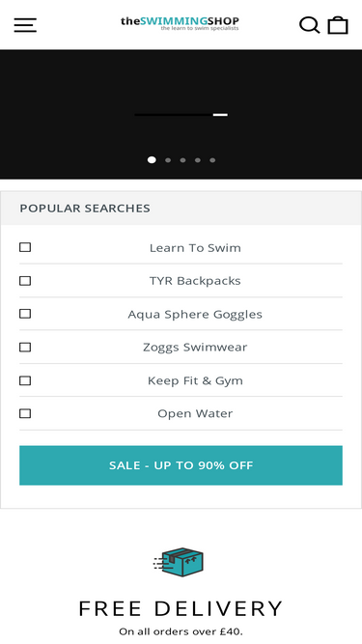This screenshot has width=362, height=644.
Task: Tick the Open Water checkbox
Action: [x=25, y=413]
